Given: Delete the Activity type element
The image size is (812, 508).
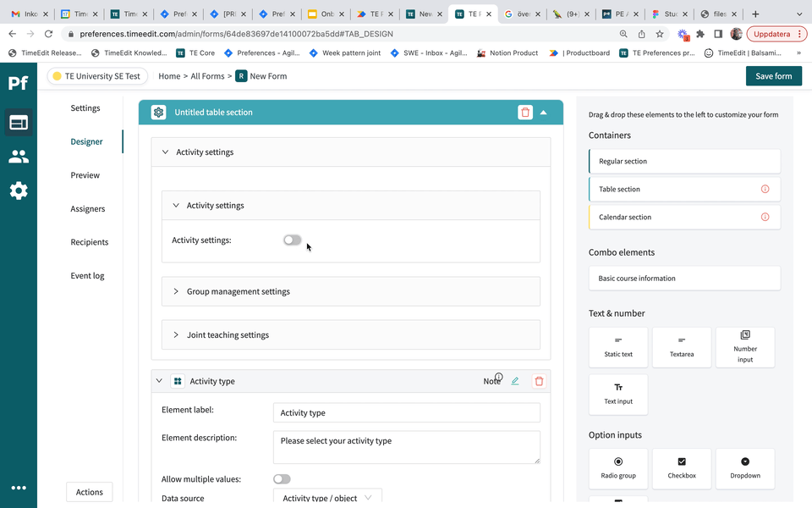Looking at the screenshot, I should pyautogui.click(x=539, y=381).
